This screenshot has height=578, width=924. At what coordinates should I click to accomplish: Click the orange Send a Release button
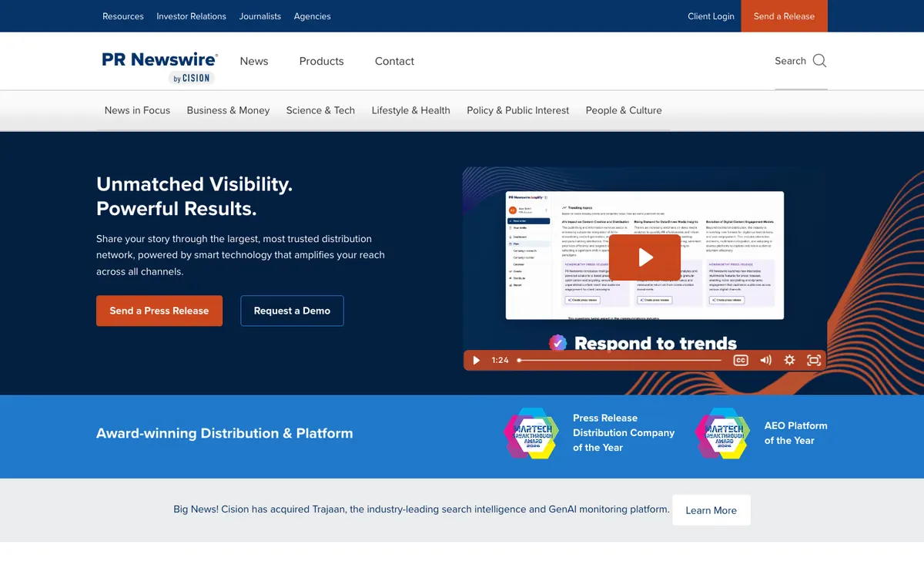(784, 16)
